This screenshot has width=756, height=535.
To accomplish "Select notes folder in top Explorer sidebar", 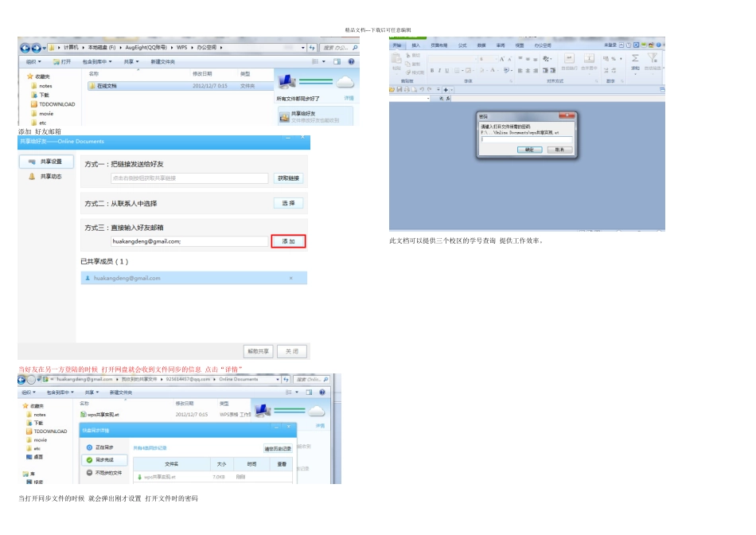I will [x=41, y=86].
